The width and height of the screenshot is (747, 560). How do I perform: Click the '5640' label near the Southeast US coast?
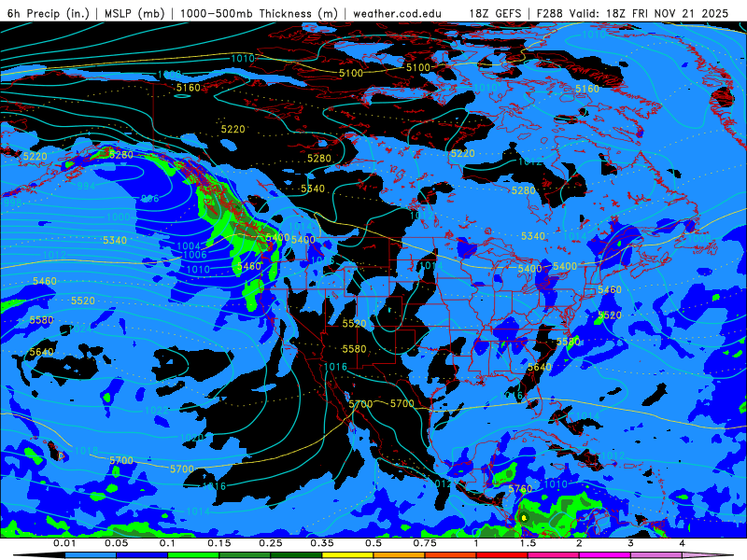point(540,367)
